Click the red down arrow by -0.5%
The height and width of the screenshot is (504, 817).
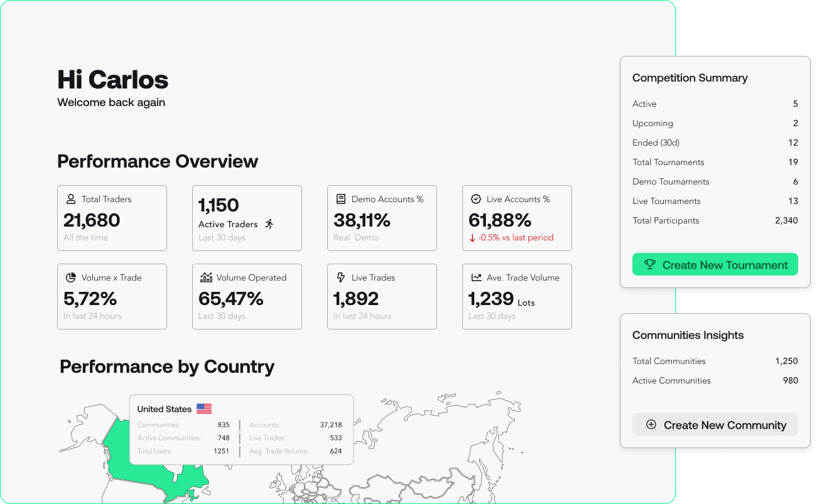click(x=472, y=238)
